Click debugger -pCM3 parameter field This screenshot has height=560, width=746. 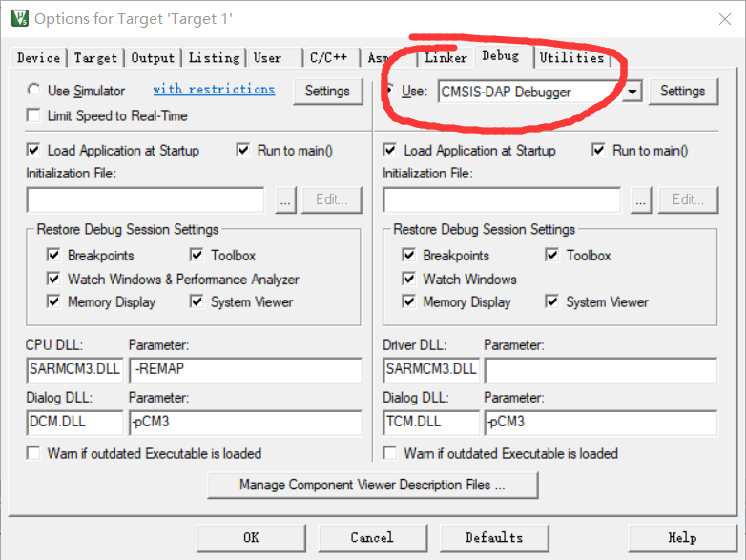[x=601, y=423]
